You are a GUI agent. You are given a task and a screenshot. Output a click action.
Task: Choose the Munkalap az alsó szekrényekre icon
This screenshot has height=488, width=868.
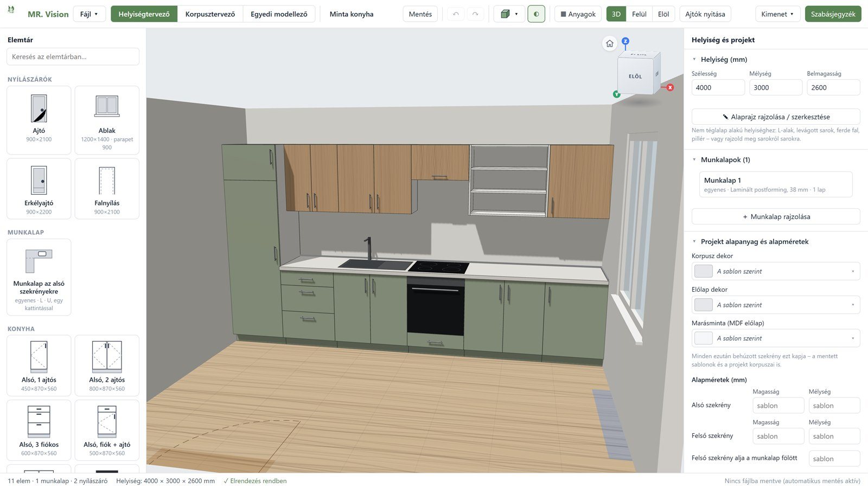coord(39,261)
